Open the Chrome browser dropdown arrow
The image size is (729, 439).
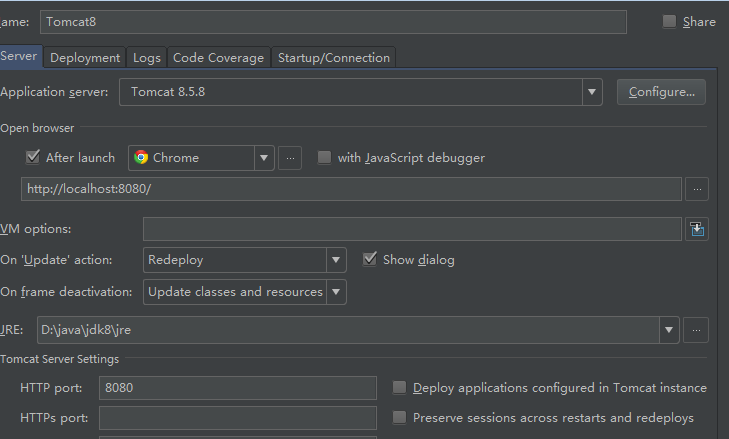click(264, 158)
